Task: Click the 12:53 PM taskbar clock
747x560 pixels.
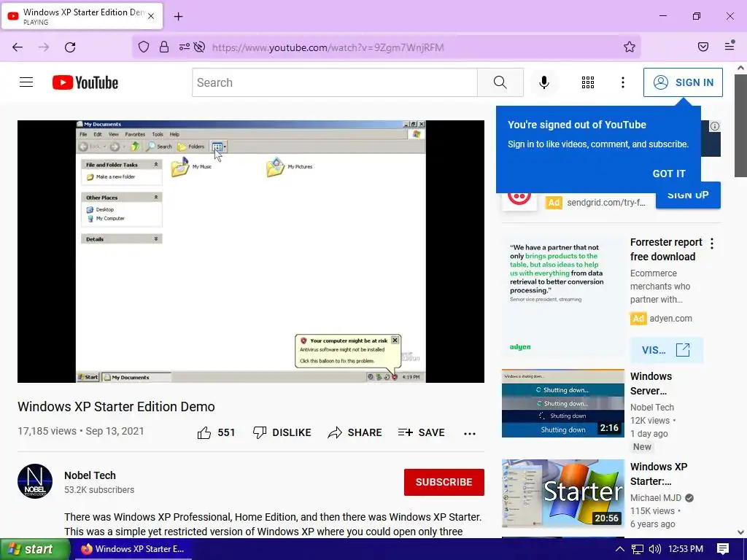Action: point(686,549)
